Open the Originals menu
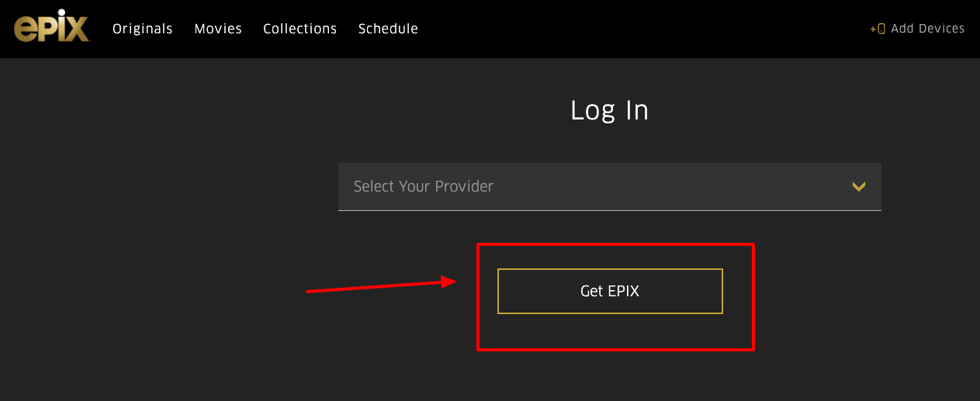 (143, 29)
